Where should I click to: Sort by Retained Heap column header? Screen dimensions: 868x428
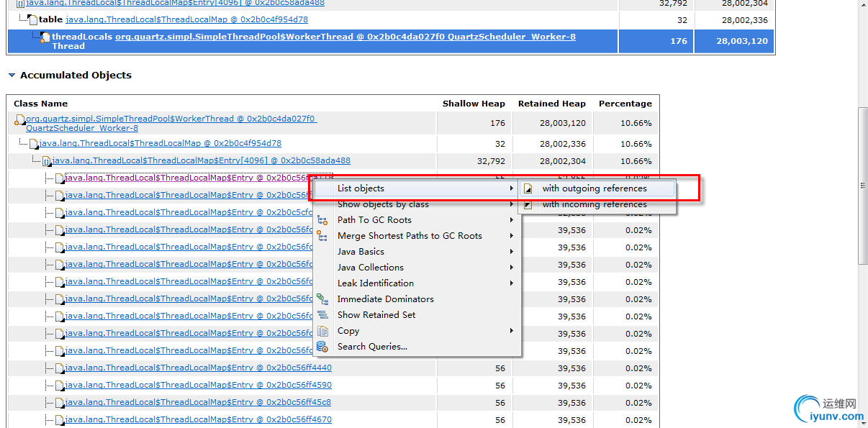pyautogui.click(x=552, y=104)
